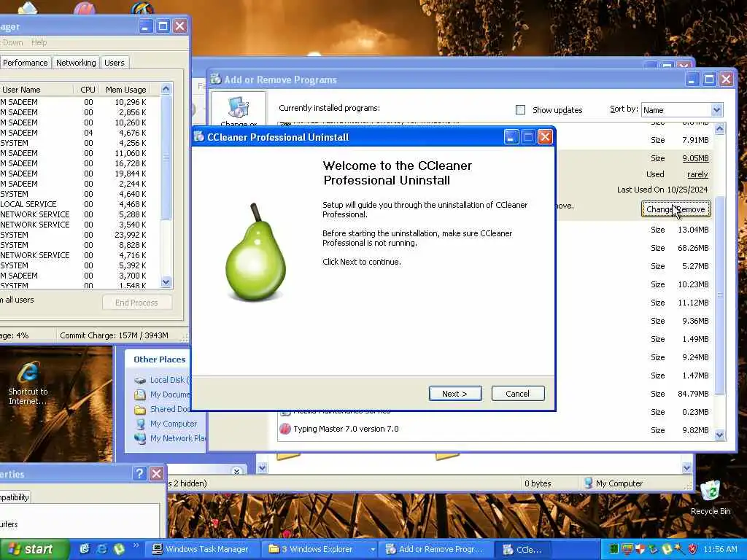The width and height of the screenshot is (747, 560).
Task: Click the system tray clock 11:56 AM
Action: pos(720,549)
